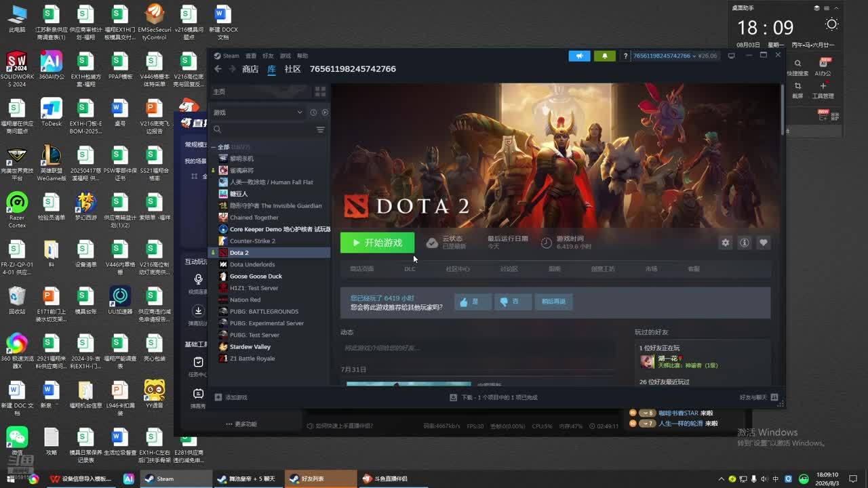Choose thumbs down for Dota 2 recommendation

(x=513, y=302)
